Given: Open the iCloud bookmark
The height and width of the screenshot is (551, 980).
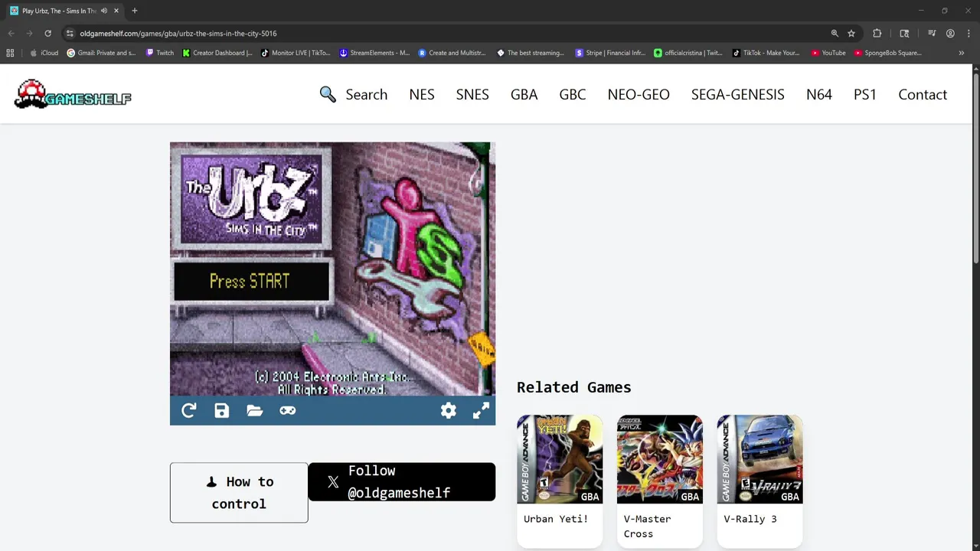Looking at the screenshot, I should (44, 53).
